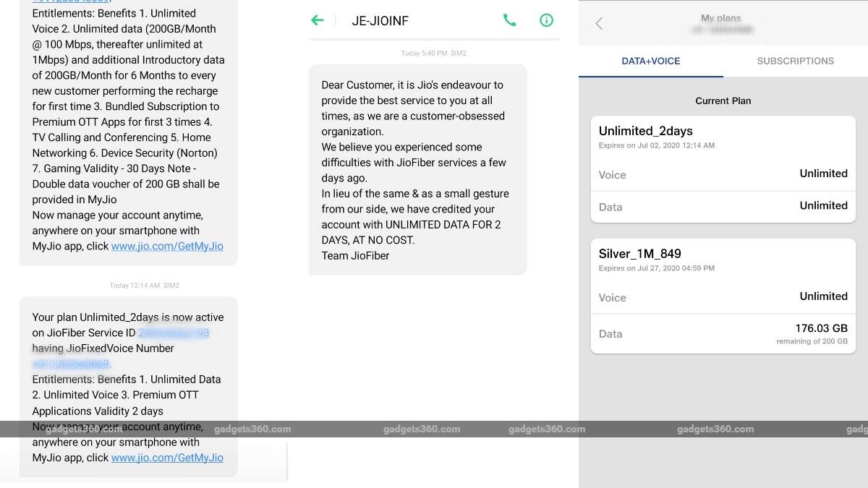This screenshot has height=488, width=868.
Task: Select the Voice row in Silver_1M_849 plan
Action: coord(723,297)
